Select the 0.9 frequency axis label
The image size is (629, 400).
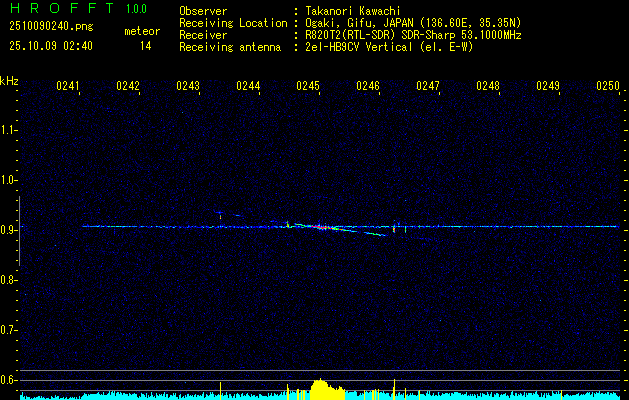click(9, 230)
